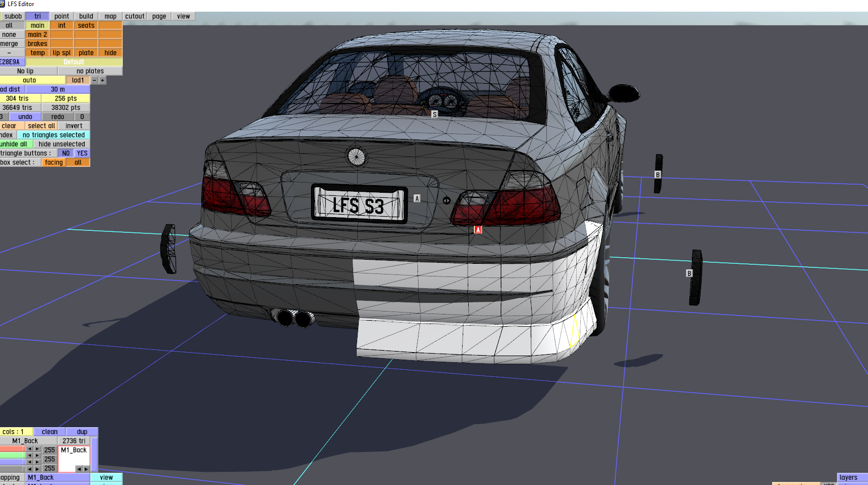Click hide unselected button

(62, 144)
